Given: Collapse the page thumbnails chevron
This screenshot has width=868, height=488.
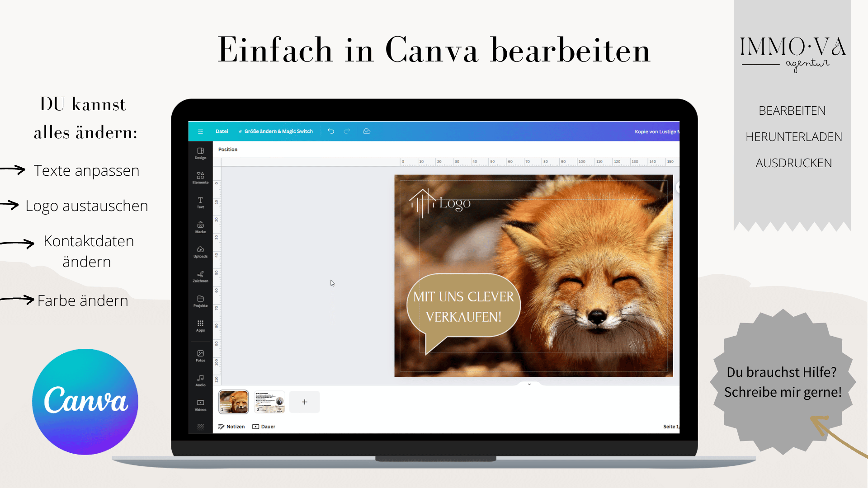Looking at the screenshot, I should click(x=529, y=384).
